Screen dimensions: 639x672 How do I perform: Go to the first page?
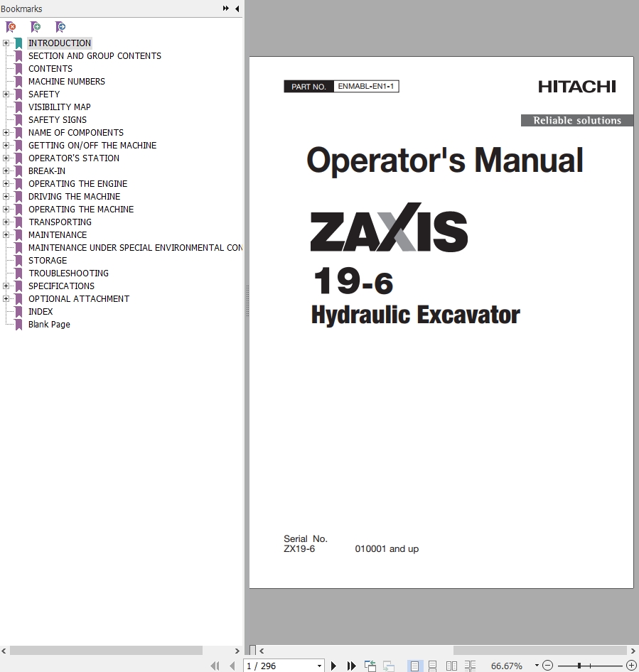(215, 666)
